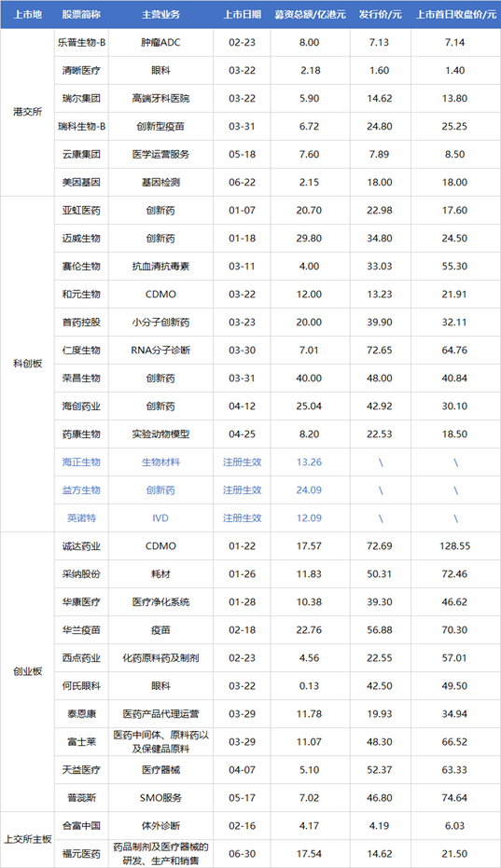Click stock name 迈威生物
The width and height of the screenshot is (501, 868).
(81, 239)
